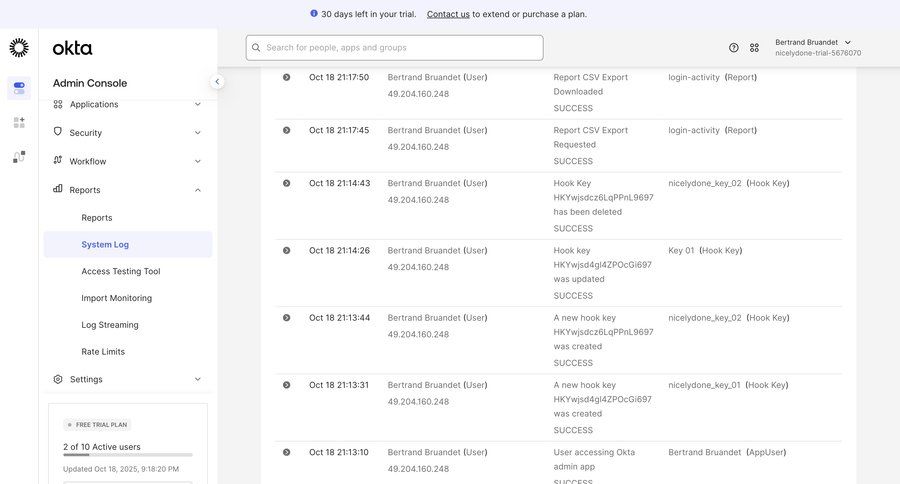900x484 pixels.
Task: Expand the Oct 18 21:13:31 log entry
Action: click(x=286, y=385)
